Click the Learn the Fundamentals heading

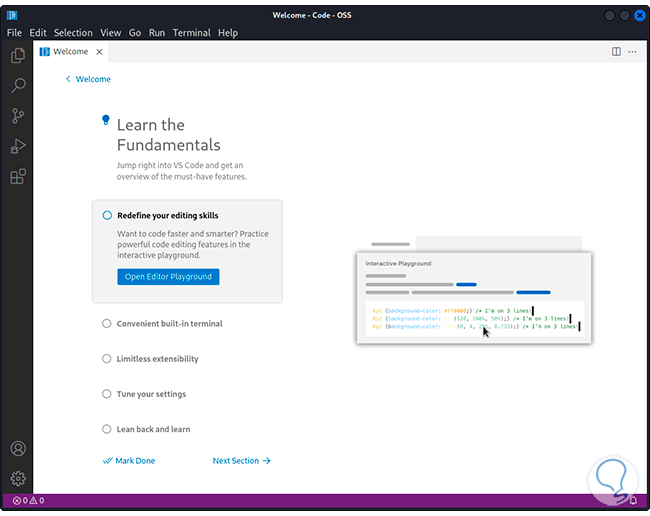(x=168, y=135)
